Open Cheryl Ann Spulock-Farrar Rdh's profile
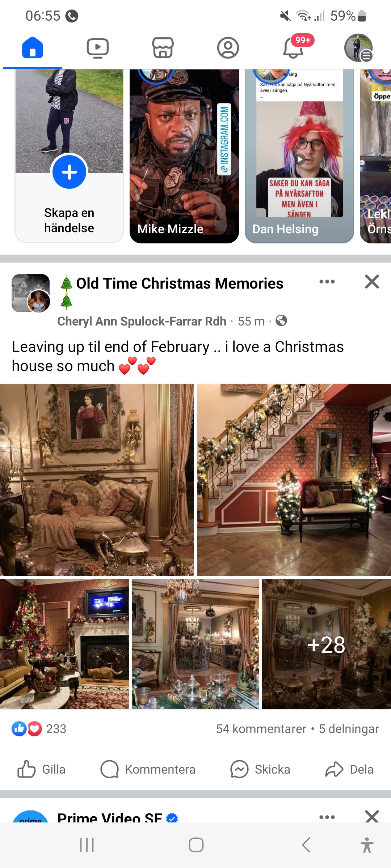The width and height of the screenshot is (391, 868). (142, 321)
